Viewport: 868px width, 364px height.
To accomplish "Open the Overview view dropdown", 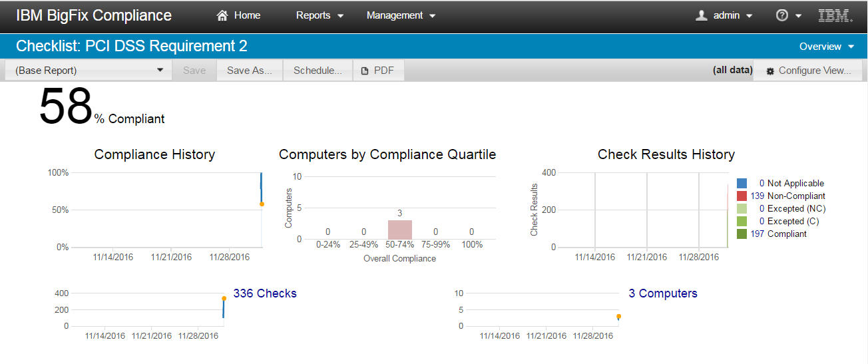I will tap(827, 47).
